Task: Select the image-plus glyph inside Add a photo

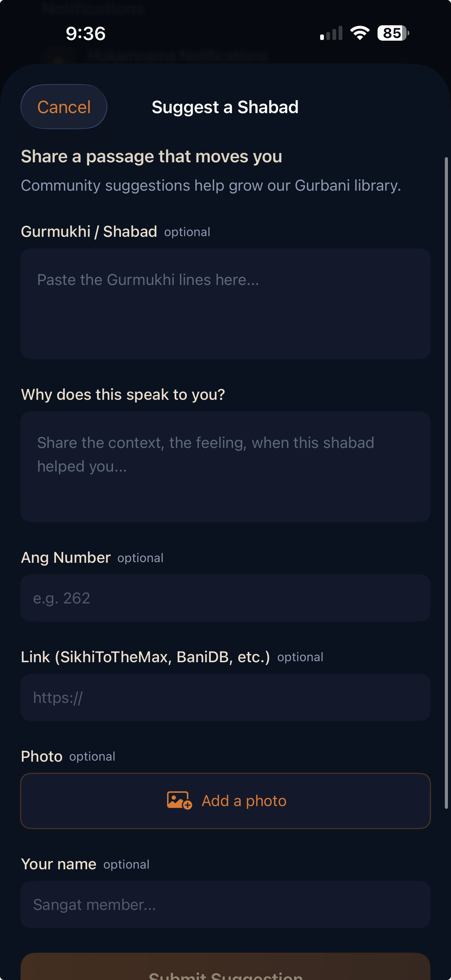Action: [x=179, y=800]
